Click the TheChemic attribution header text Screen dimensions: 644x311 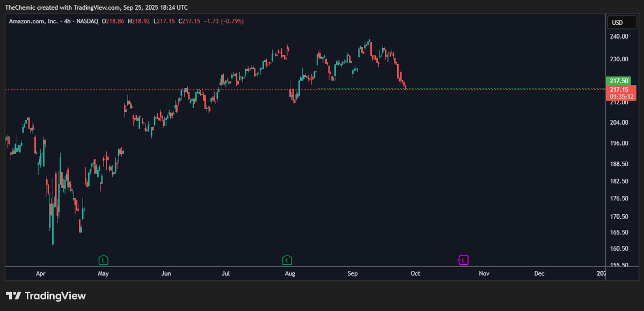tap(97, 7)
